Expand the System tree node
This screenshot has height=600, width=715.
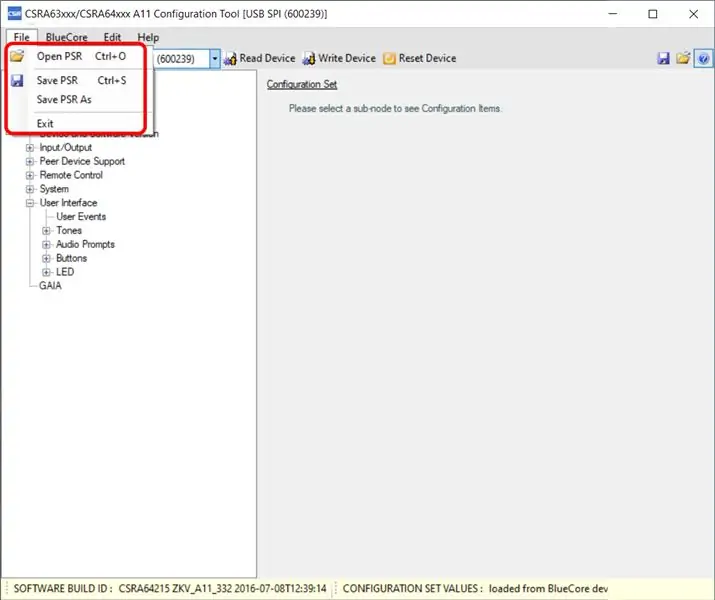tap(30, 189)
